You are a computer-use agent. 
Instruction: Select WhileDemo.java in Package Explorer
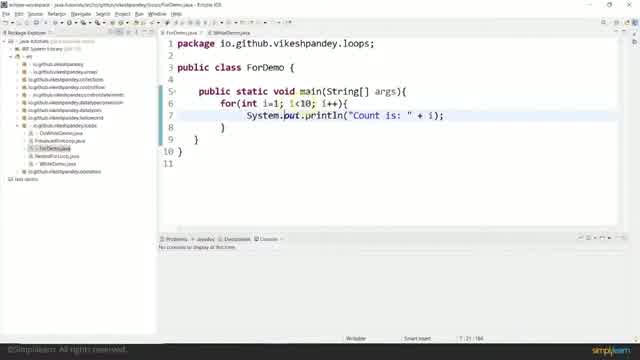(58, 164)
